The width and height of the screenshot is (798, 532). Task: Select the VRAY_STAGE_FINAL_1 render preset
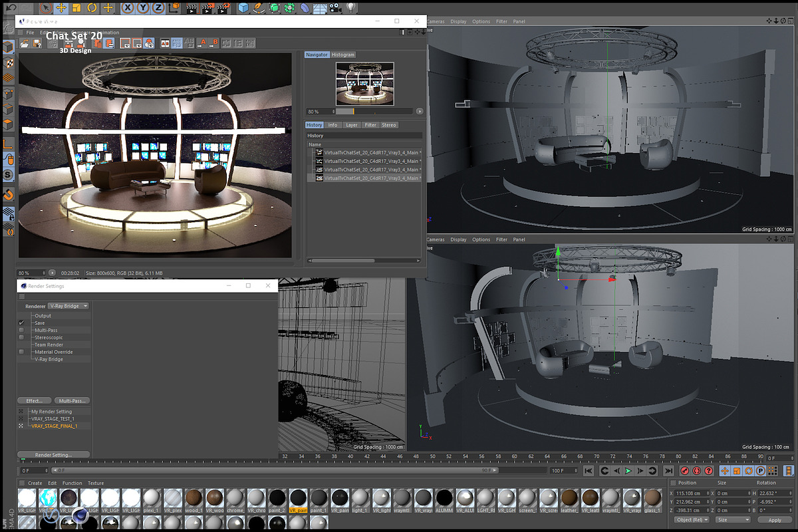[54, 426]
